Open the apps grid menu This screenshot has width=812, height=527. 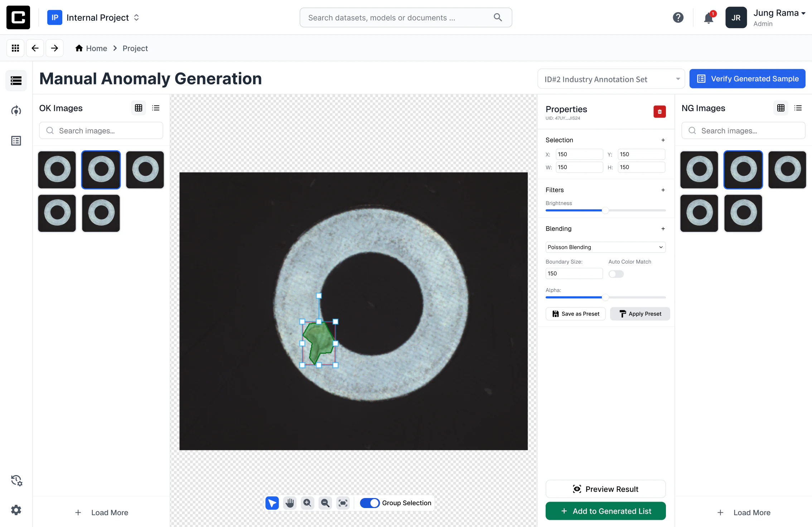tap(15, 48)
